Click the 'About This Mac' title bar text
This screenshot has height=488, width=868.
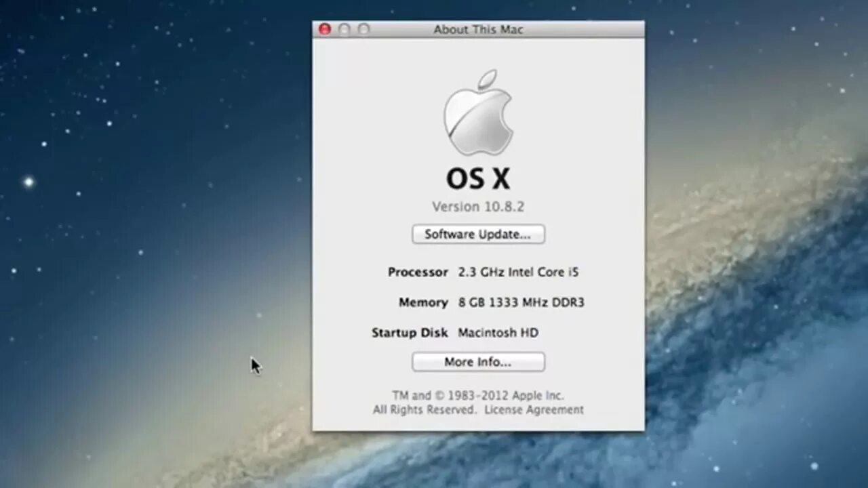coord(478,29)
